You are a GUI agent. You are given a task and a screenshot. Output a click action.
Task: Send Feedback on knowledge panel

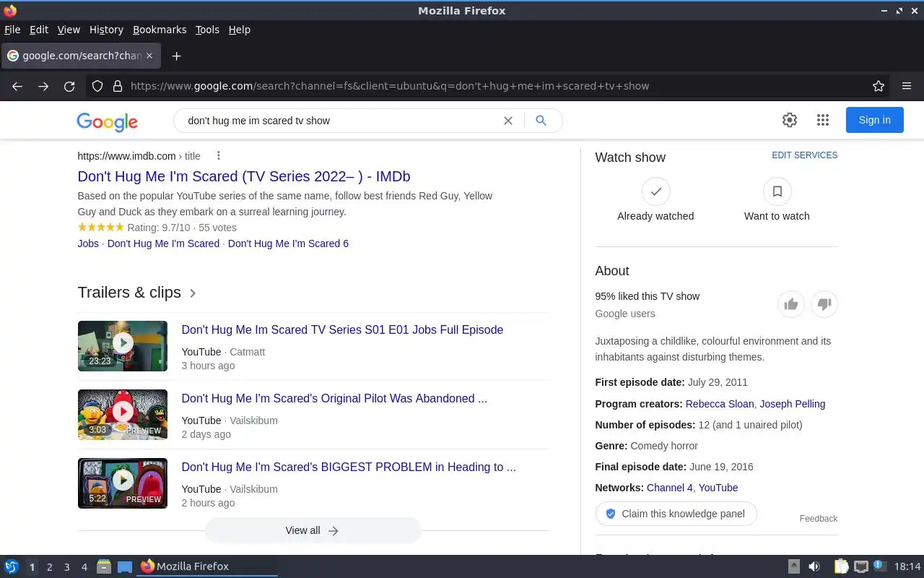tap(819, 519)
